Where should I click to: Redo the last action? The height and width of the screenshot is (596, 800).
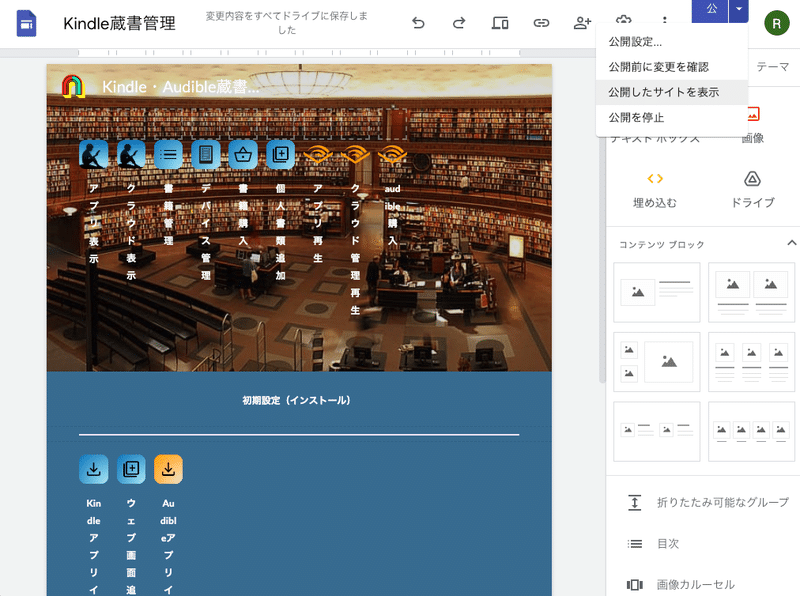pyautogui.click(x=459, y=23)
